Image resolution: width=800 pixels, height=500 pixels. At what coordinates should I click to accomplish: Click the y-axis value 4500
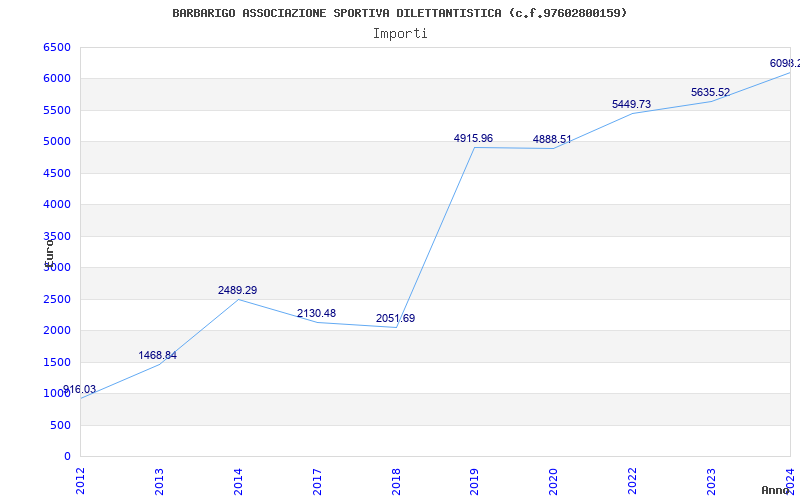click(57, 173)
